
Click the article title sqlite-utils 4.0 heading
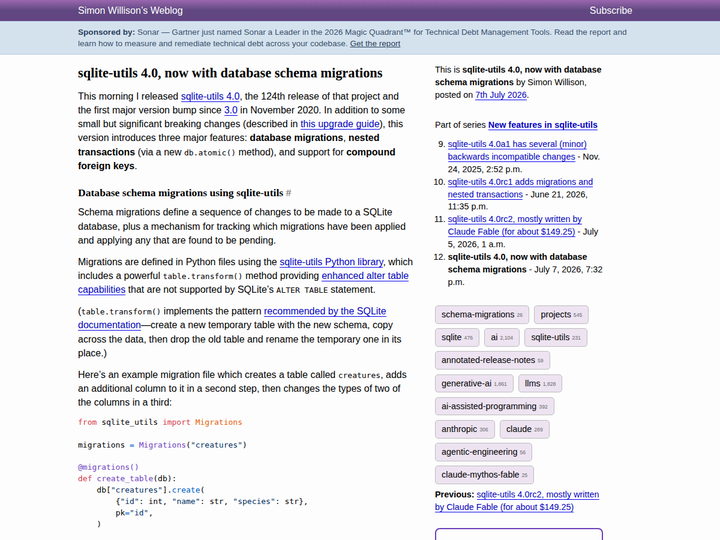point(230,73)
